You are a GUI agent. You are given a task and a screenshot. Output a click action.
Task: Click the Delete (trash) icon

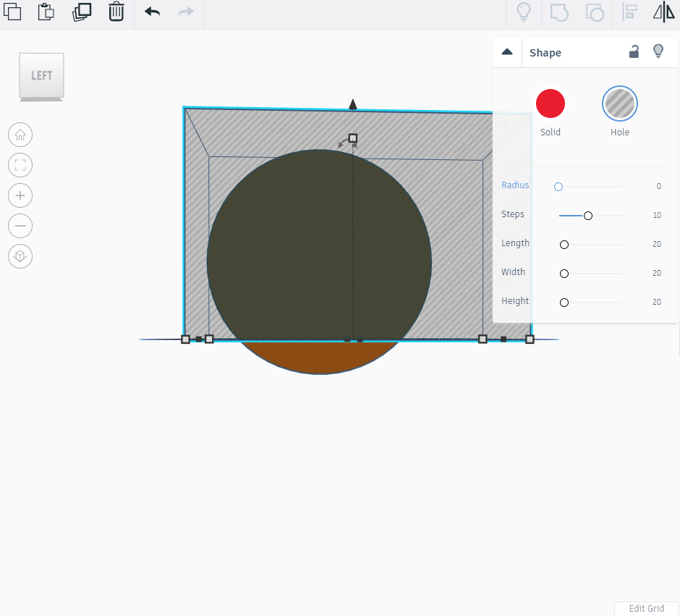[116, 12]
